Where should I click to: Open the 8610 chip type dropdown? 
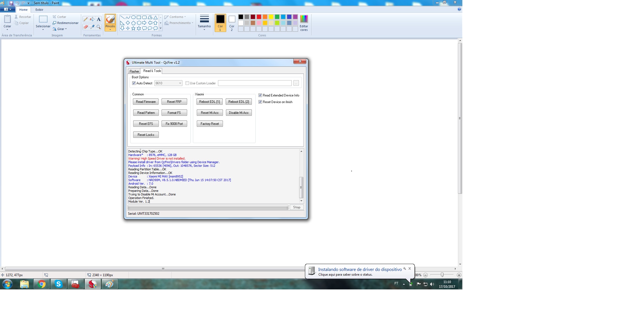coord(168,83)
